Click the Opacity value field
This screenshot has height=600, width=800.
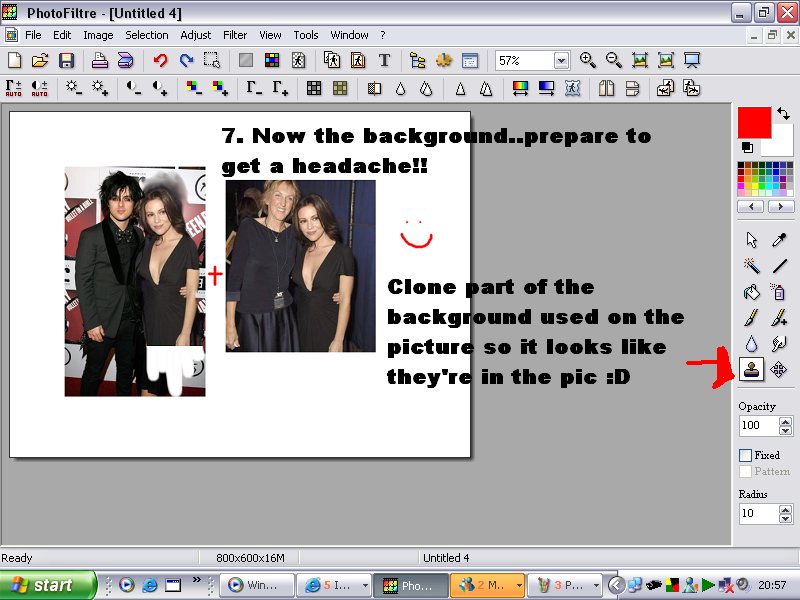759,426
